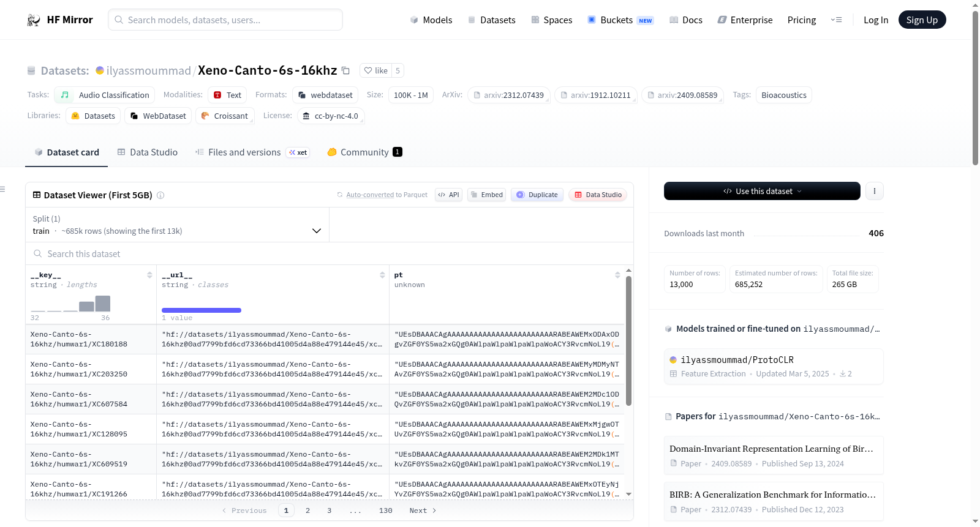
Task: Select the Audio Classification task tag
Action: tap(104, 95)
